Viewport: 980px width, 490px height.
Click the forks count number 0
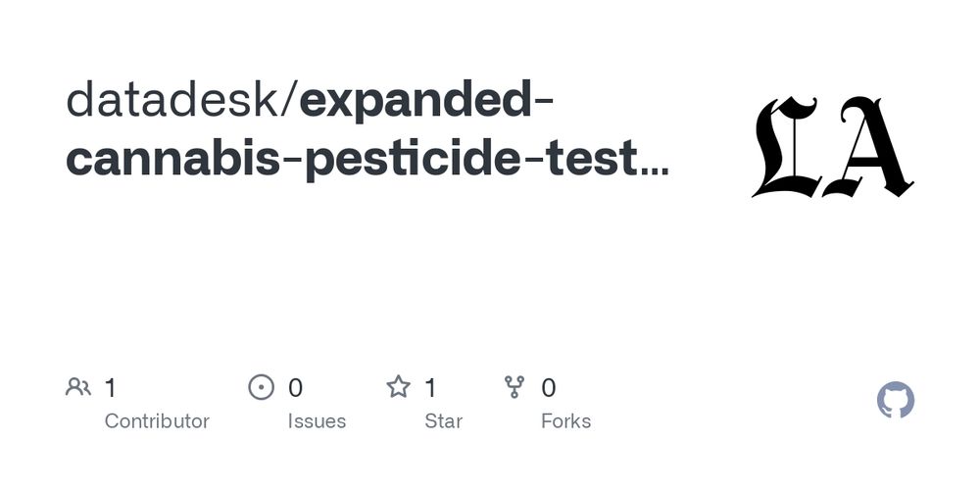(549, 388)
